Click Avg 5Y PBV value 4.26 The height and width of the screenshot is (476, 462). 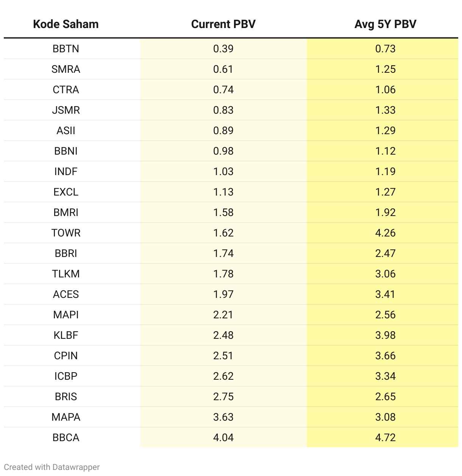coord(385,233)
